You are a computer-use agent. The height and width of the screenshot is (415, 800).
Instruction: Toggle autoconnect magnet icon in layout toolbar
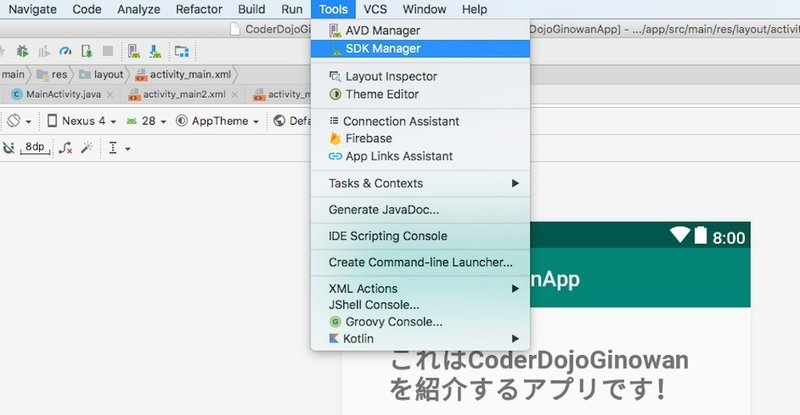(x=8, y=148)
